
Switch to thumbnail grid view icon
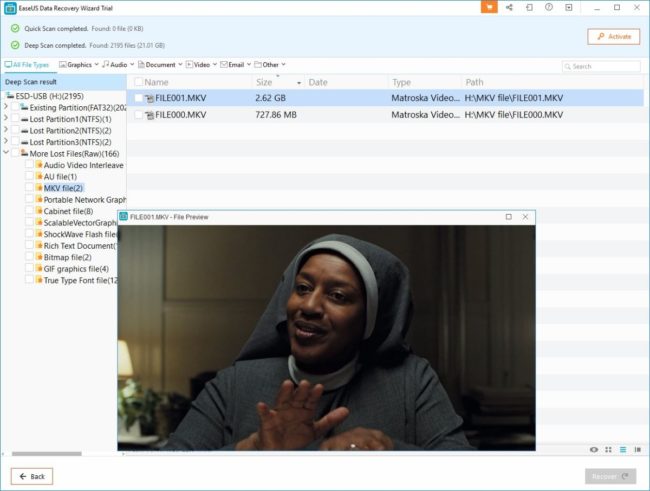pos(608,450)
